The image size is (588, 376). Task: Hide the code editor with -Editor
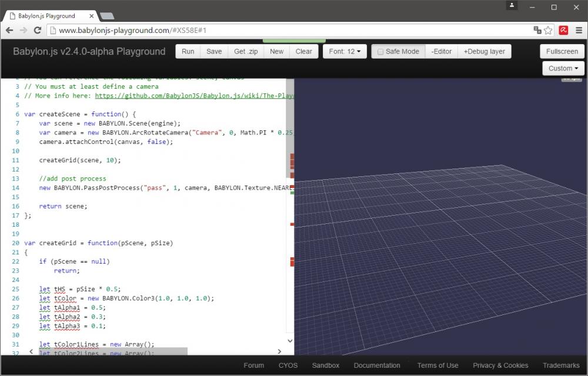click(442, 51)
